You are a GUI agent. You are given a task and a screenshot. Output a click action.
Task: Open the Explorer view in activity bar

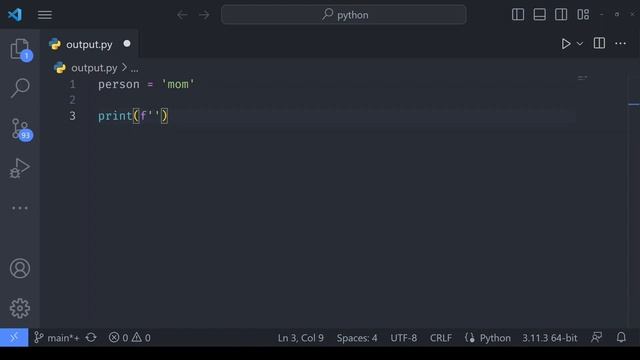[x=20, y=49]
